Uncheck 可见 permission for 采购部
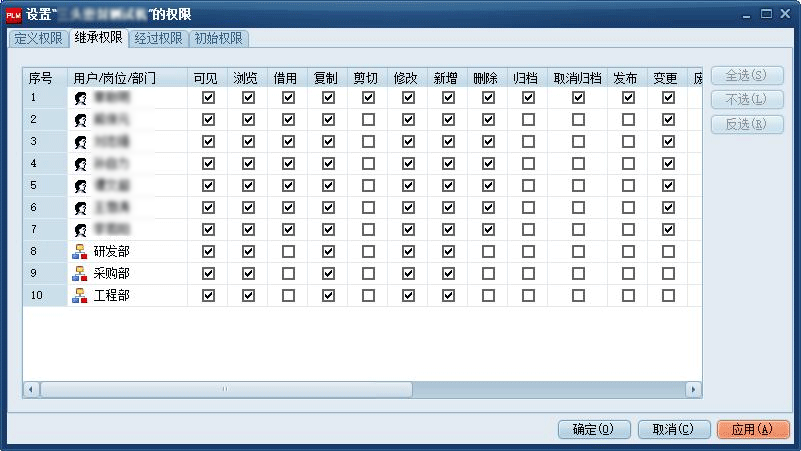Image resolution: width=801 pixels, height=451 pixels. click(208, 274)
